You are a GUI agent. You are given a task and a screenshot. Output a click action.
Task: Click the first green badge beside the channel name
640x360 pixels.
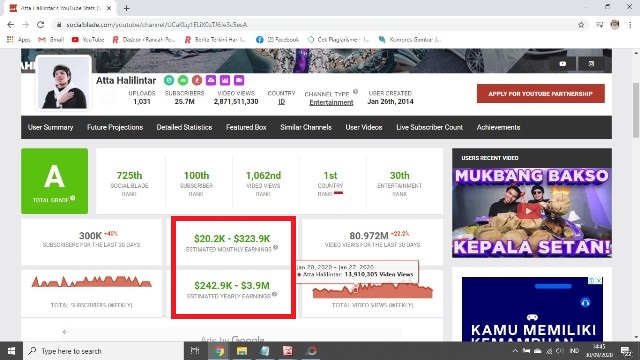169,80
